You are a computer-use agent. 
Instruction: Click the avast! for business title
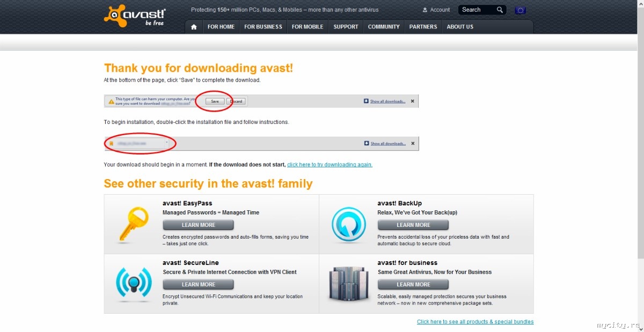pyautogui.click(x=407, y=263)
